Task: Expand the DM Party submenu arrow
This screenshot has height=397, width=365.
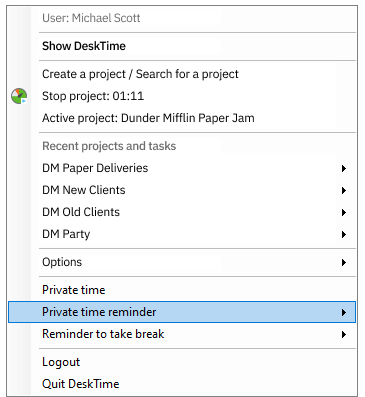Action: (x=344, y=234)
